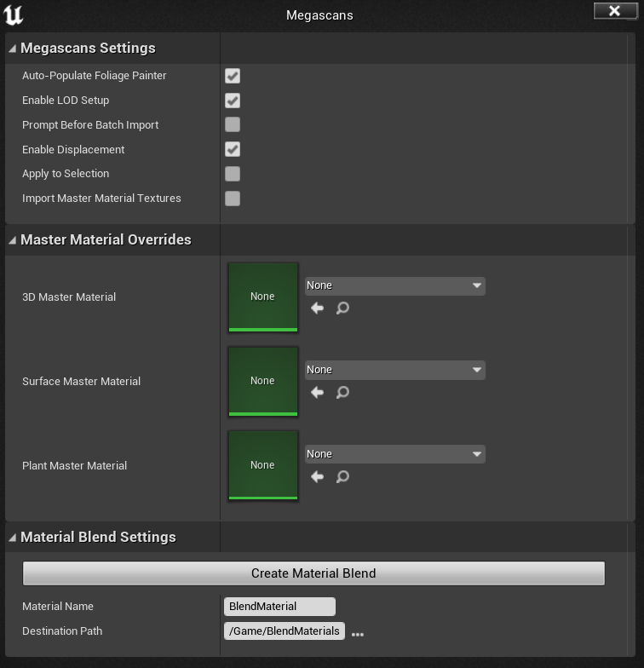Click the Surface Master Material label

[82, 382]
